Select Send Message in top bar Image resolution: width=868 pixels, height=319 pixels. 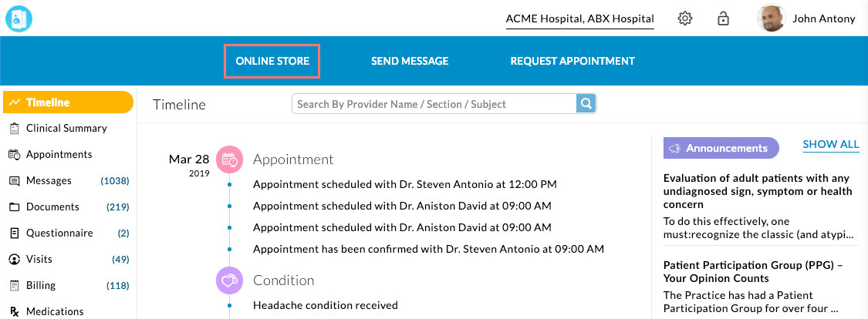point(410,61)
